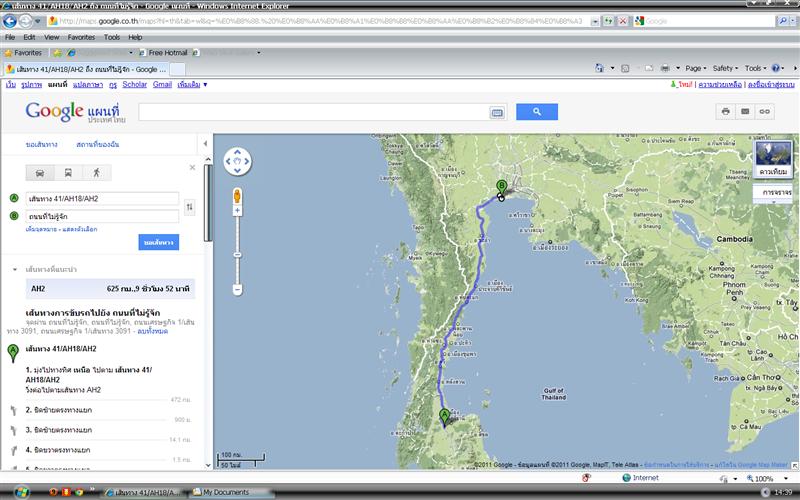Viewport: 800px width, 500px height.
Task: Switch to Satellite view thumbnail
Action: [x=775, y=158]
